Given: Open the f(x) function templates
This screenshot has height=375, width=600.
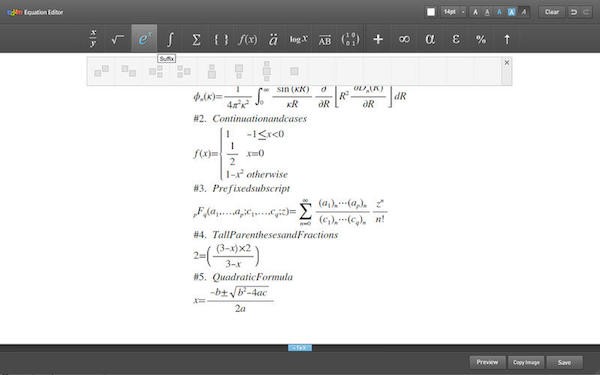Looking at the screenshot, I should pyautogui.click(x=247, y=39).
